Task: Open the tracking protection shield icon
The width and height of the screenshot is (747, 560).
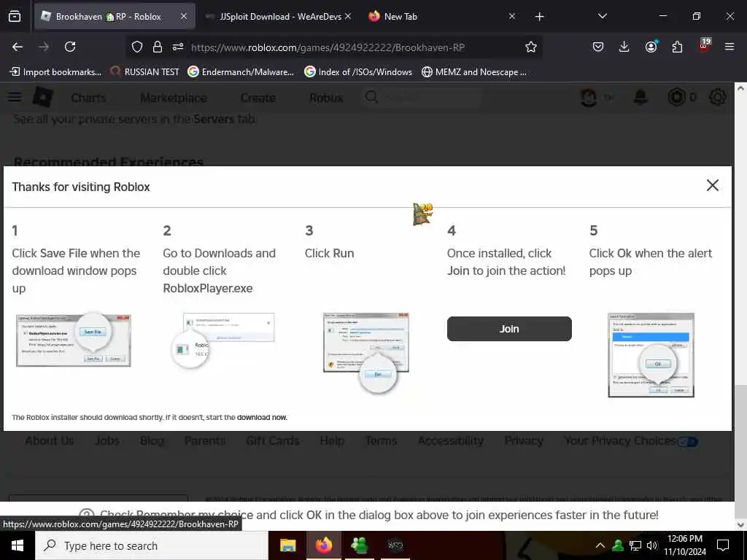Action: (x=137, y=47)
